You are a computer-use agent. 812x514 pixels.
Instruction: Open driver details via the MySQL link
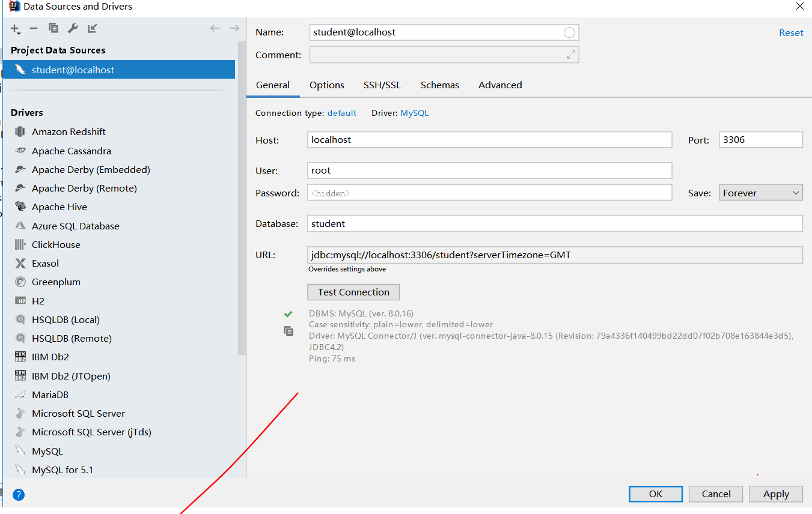414,113
